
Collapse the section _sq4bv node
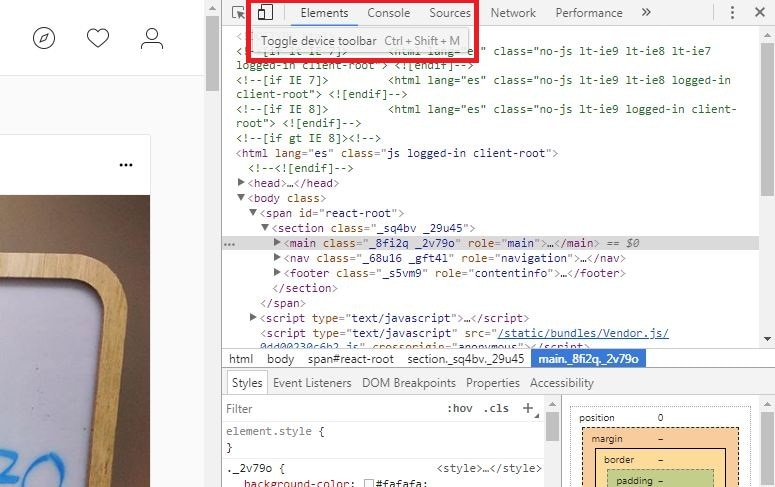tap(265, 227)
